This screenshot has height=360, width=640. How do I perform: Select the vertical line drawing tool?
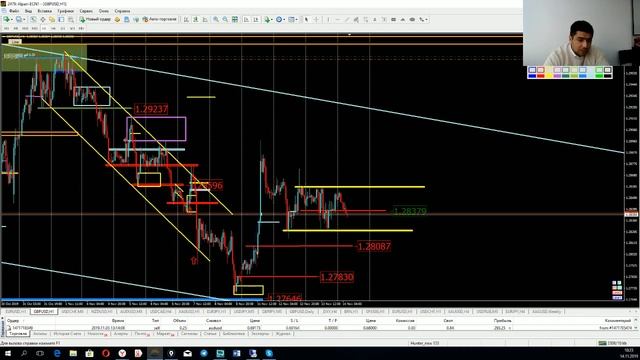(328, 20)
